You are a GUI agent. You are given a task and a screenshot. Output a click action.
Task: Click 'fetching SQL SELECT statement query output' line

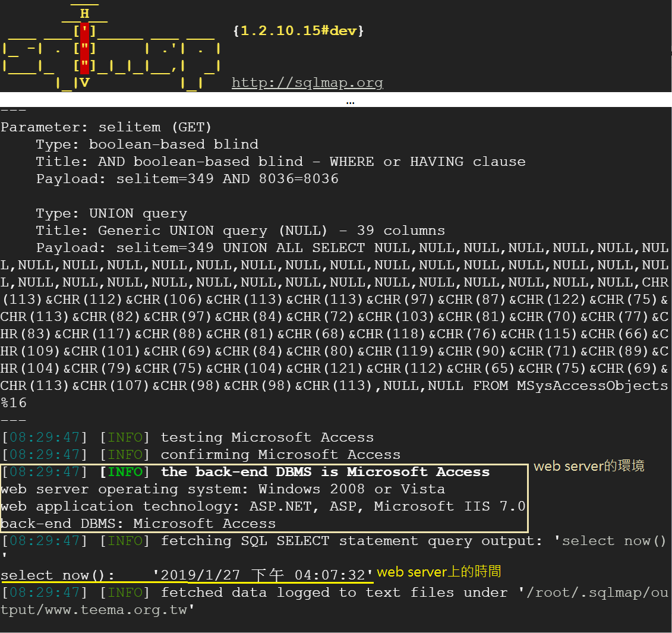tap(335, 541)
